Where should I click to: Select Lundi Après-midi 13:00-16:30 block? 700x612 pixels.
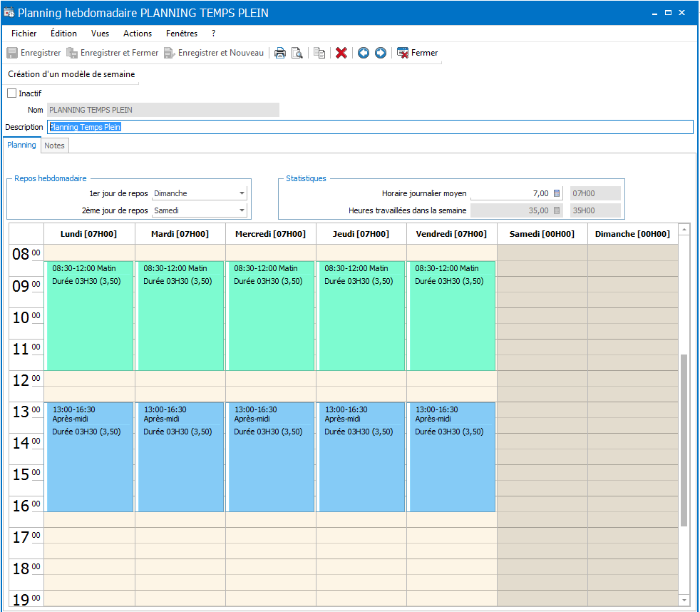pos(90,457)
